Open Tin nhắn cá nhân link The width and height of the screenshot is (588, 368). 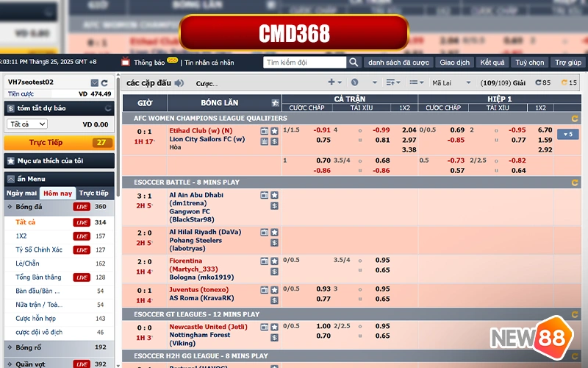tap(209, 63)
